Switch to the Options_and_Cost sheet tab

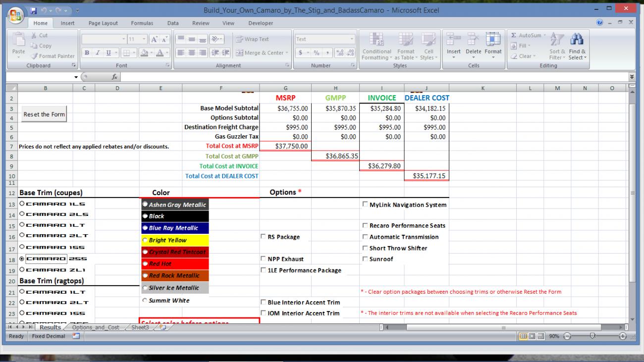pos(95,327)
